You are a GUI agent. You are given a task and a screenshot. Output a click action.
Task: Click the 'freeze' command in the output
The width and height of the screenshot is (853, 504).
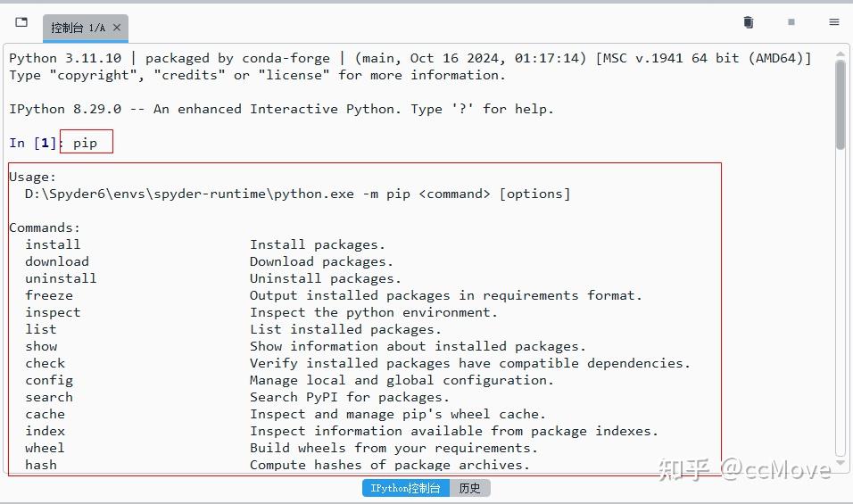coord(49,295)
